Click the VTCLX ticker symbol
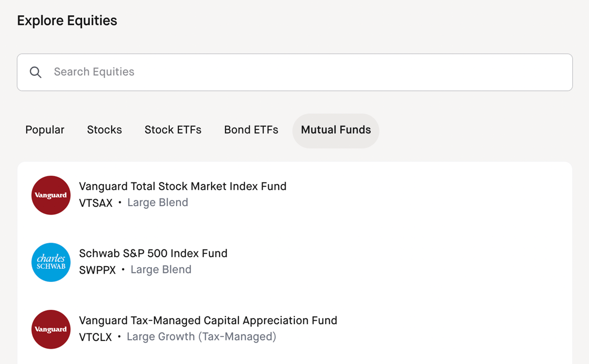 [95, 337]
